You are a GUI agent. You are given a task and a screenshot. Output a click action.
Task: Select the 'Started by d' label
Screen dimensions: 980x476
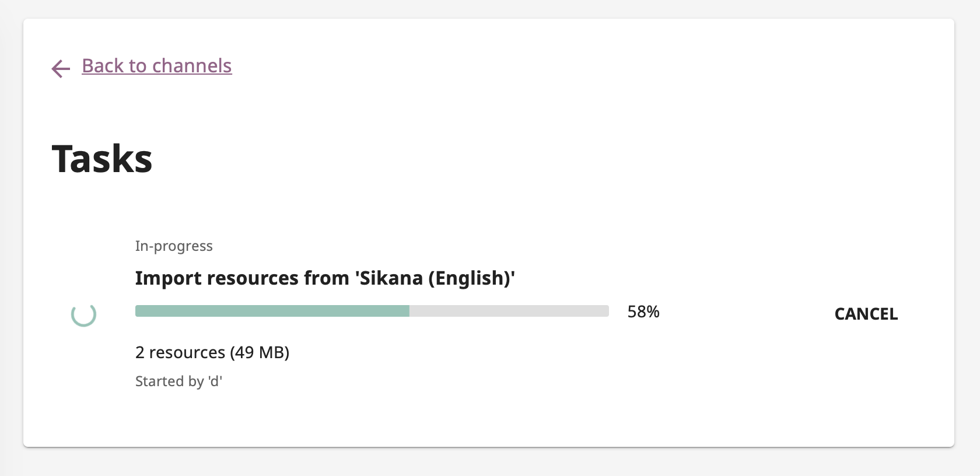pos(178,381)
